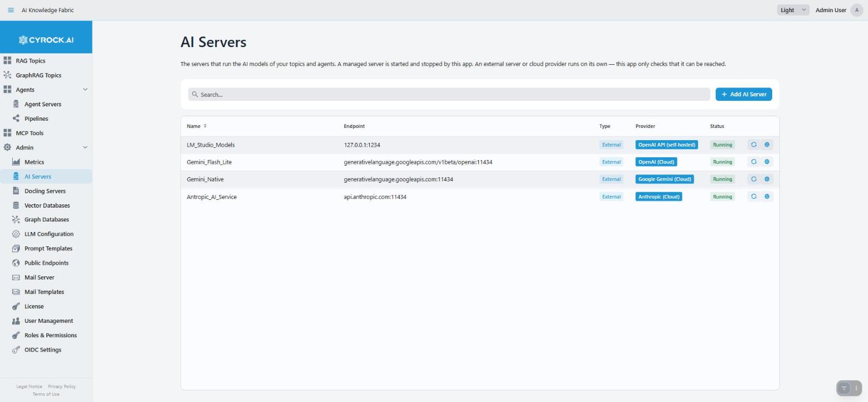The image size is (868, 402).
Task: Open the Light theme dropdown
Action: pyautogui.click(x=793, y=10)
